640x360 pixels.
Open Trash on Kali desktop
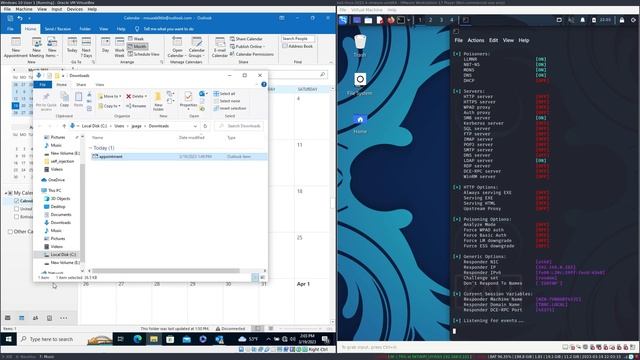(x=360, y=45)
